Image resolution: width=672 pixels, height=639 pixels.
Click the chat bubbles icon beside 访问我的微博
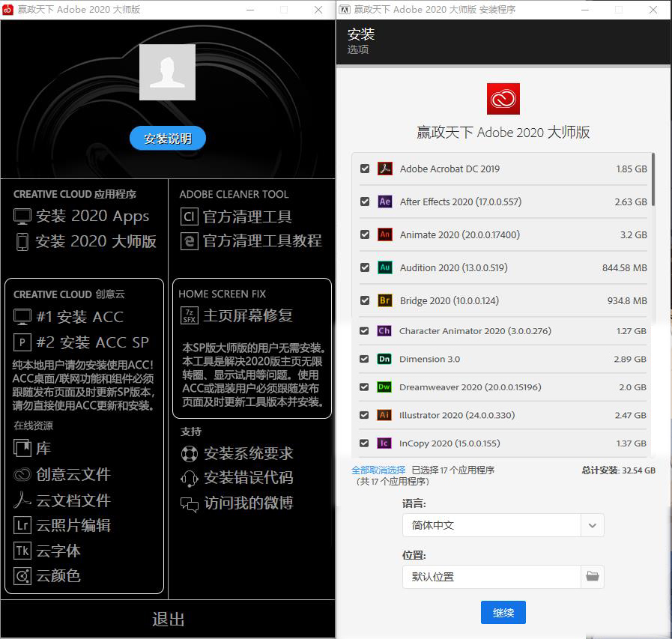pyautogui.click(x=190, y=504)
